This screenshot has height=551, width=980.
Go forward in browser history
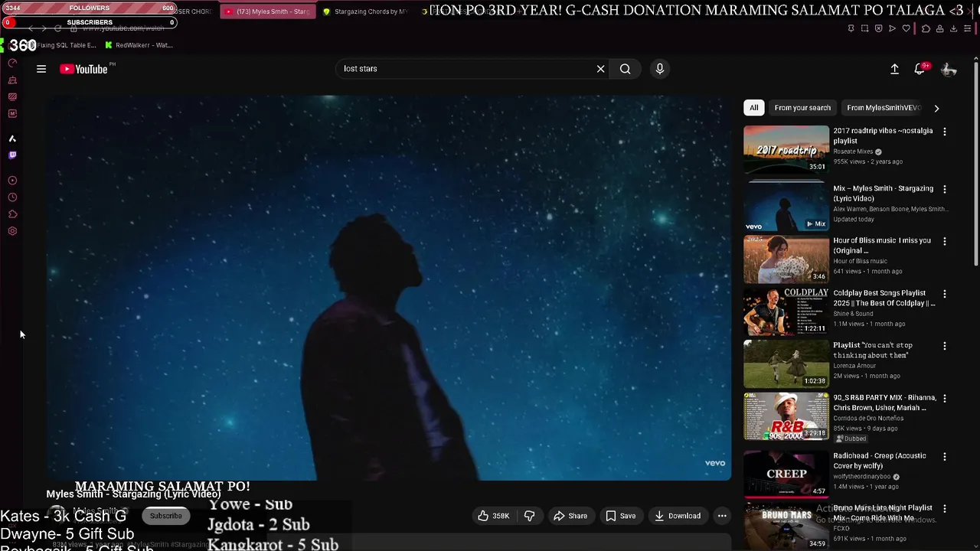(x=44, y=28)
